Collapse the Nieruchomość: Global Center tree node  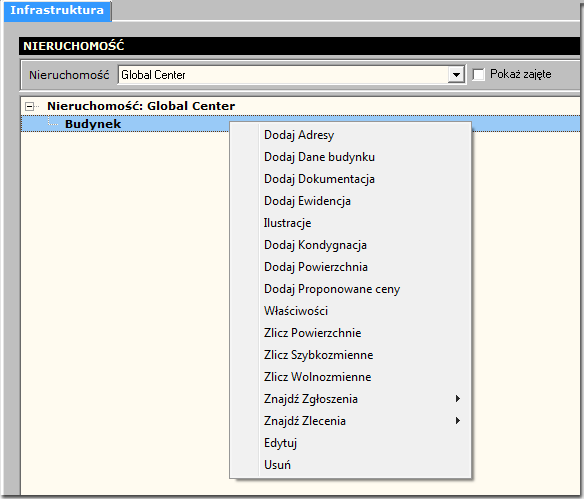[x=29, y=107]
